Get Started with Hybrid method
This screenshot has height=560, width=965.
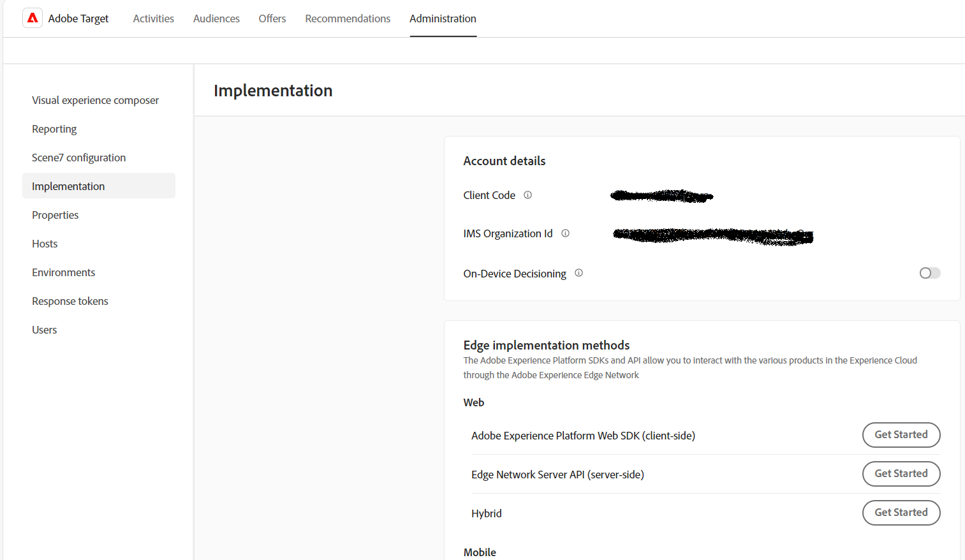click(x=901, y=513)
